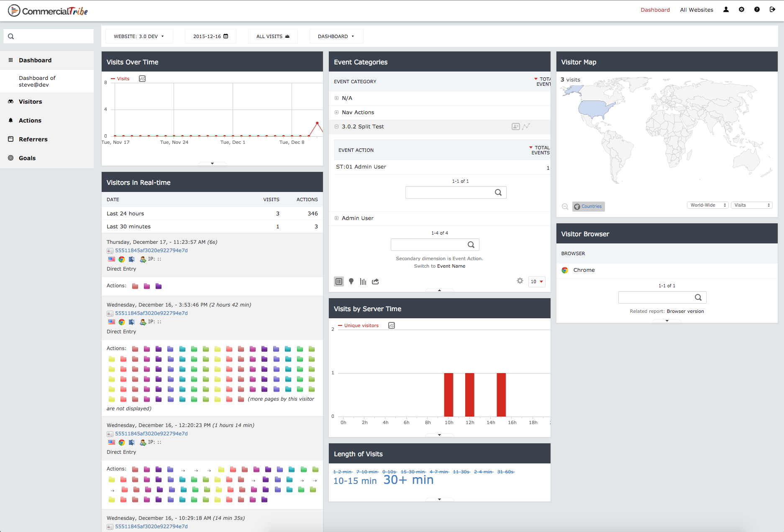Click the row evolution icon for 3.0.2 Split Test
The image size is (784, 532).
526,126
